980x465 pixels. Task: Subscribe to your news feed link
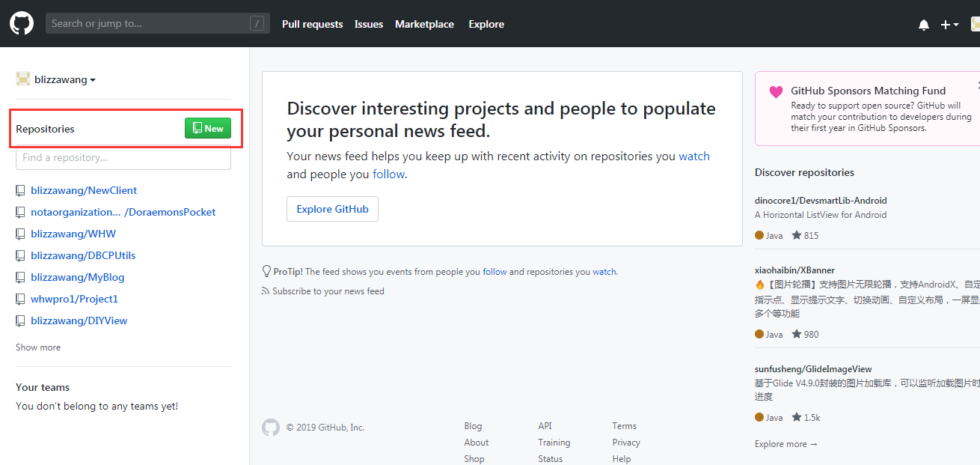(x=328, y=291)
